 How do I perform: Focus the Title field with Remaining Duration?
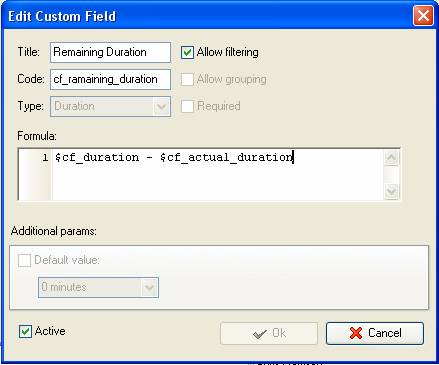[110, 52]
